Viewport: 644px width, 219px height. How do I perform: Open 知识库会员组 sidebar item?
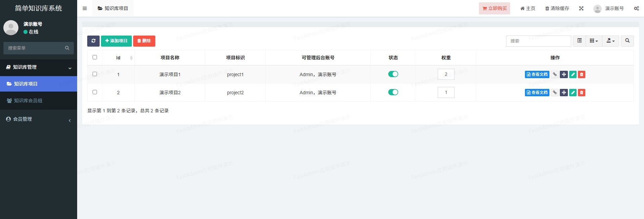pos(39,101)
